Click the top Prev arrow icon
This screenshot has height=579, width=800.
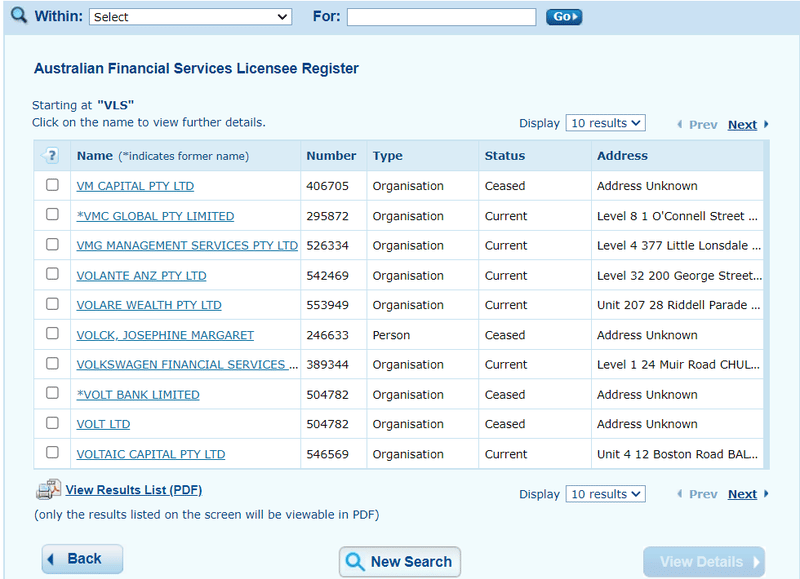[680, 124]
